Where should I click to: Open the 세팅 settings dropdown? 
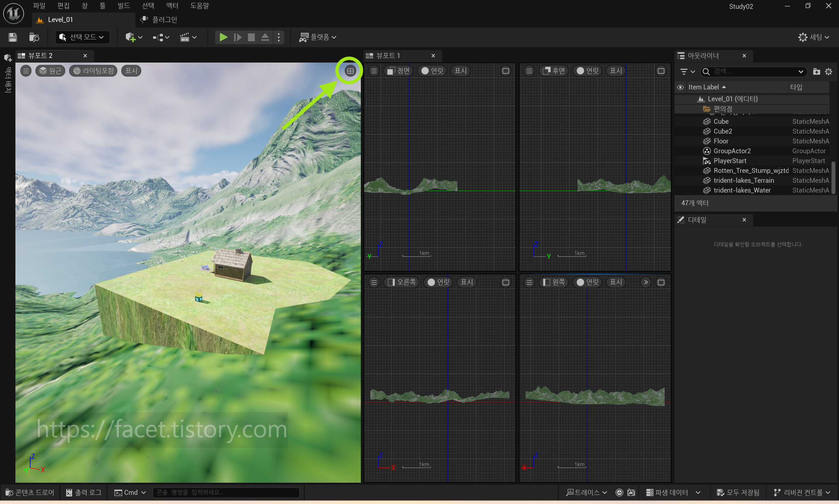[x=813, y=37]
